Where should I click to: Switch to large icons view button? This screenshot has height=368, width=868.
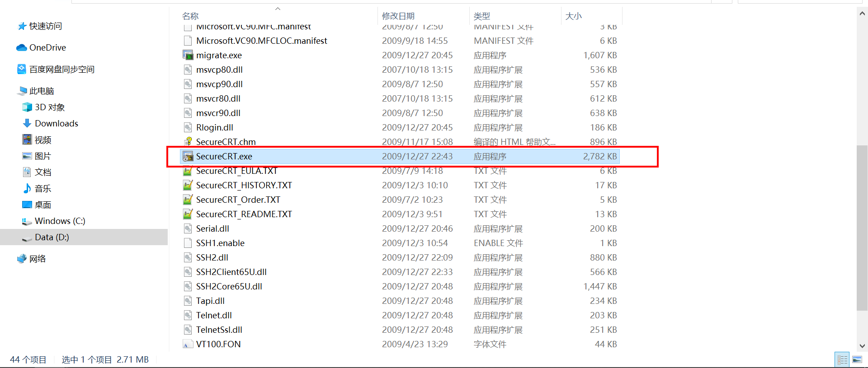click(857, 359)
